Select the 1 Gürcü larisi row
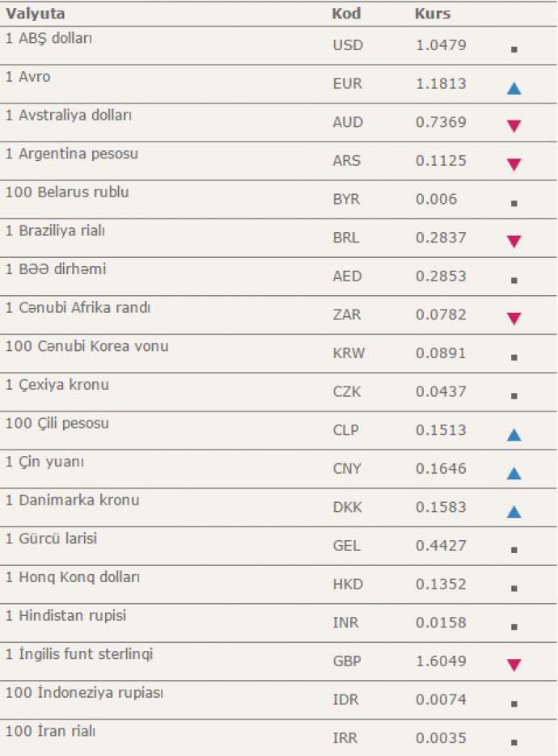The height and width of the screenshot is (756, 558). click(278, 546)
